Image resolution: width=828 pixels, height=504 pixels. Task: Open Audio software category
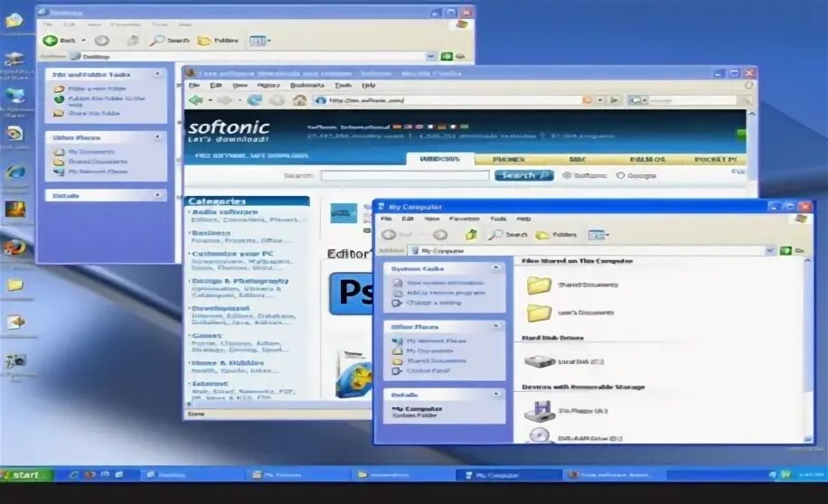click(x=225, y=211)
